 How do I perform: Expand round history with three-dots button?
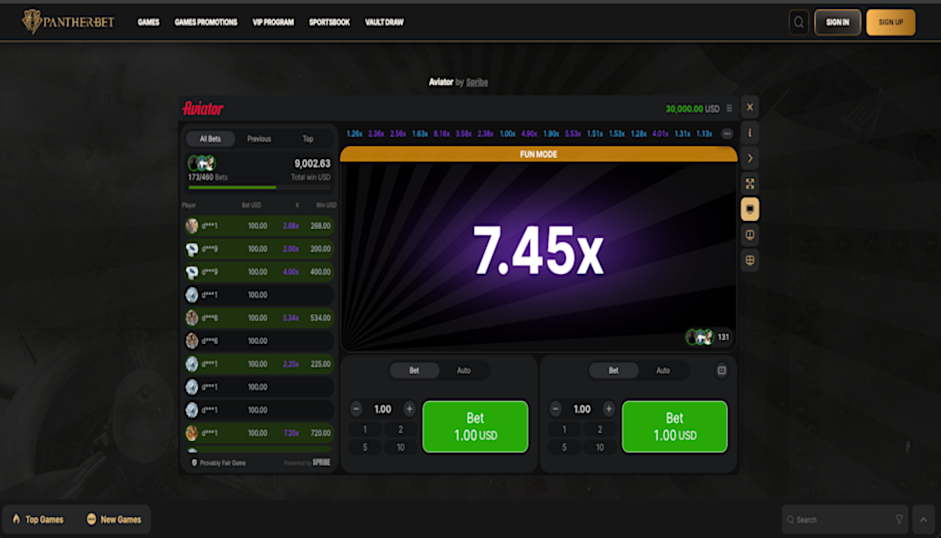click(727, 134)
